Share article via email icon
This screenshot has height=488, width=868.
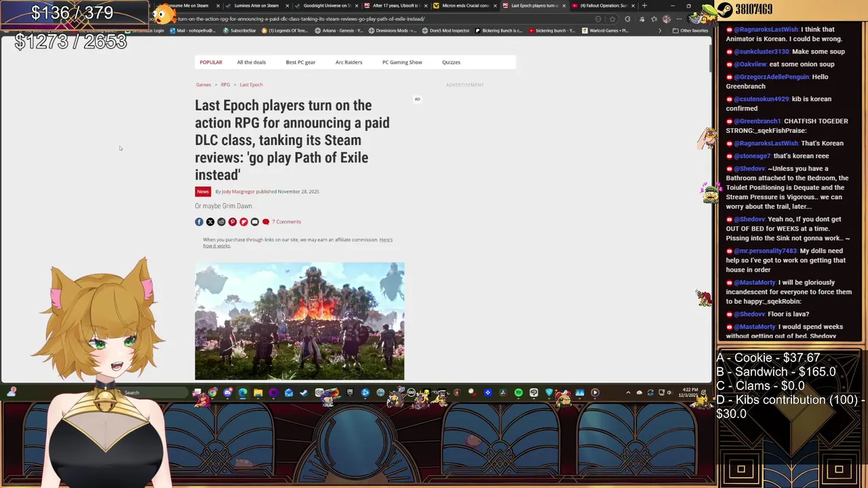coord(255,222)
